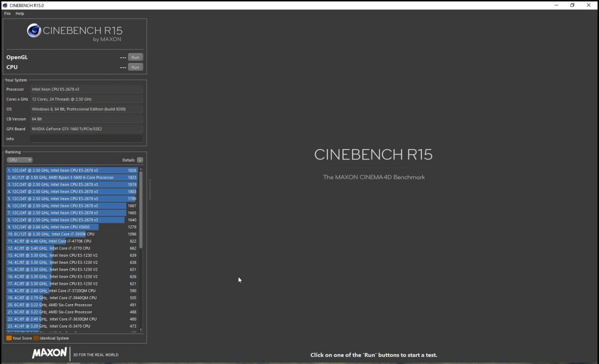
Task: Click the Info input field
Action: pos(86,139)
